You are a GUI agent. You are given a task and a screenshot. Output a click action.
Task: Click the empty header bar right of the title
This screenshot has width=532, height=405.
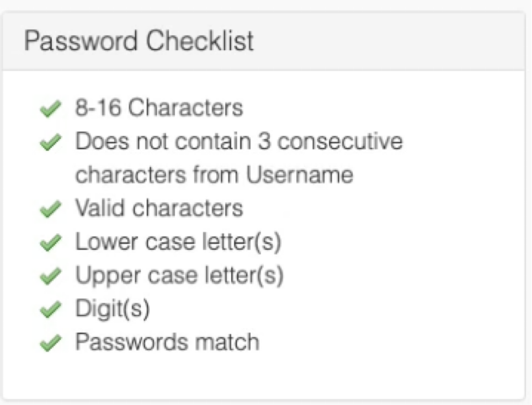(x=386, y=42)
